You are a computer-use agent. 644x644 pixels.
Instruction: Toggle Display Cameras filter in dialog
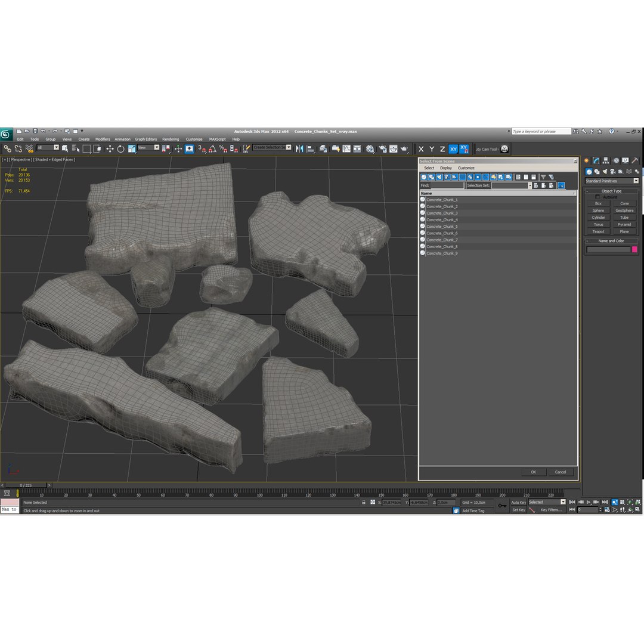pyautogui.click(x=447, y=177)
